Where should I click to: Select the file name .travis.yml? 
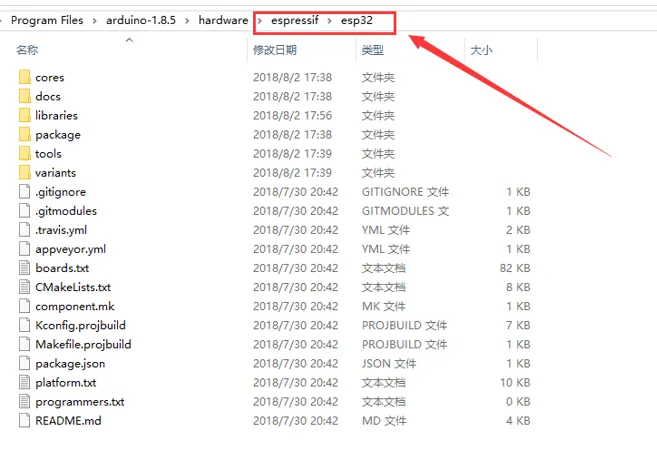[61, 230]
